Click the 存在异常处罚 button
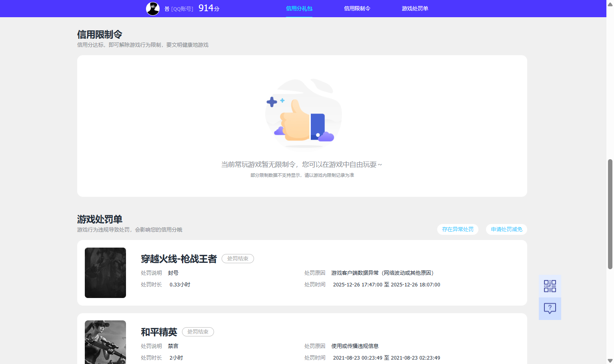 (x=458, y=229)
